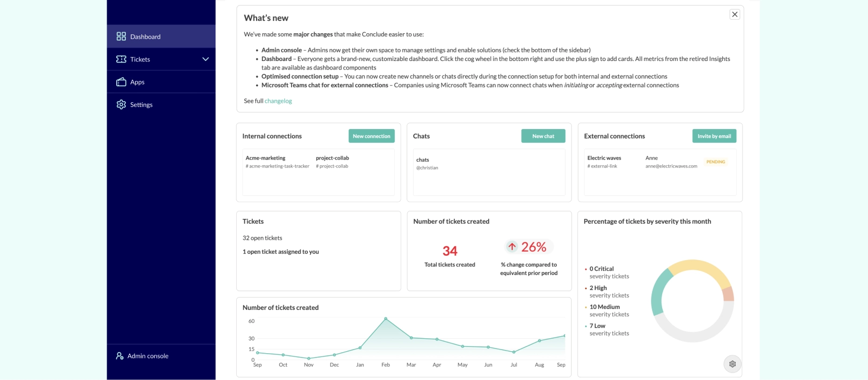This screenshot has height=380, width=868.
Task: Click the Apps briefcase icon in sidebar
Action: point(121,82)
